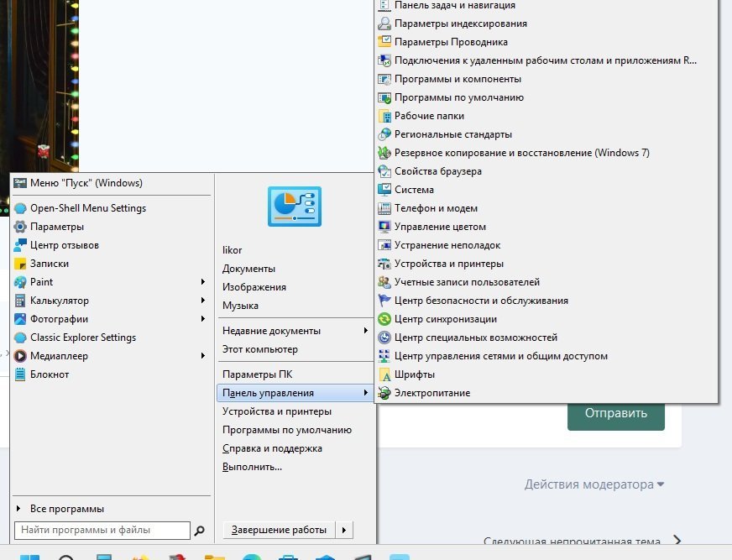This screenshot has height=560, width=732.
Task: Open Шрифты font icon
Action: pyautogui.click(x=384, y=374)
